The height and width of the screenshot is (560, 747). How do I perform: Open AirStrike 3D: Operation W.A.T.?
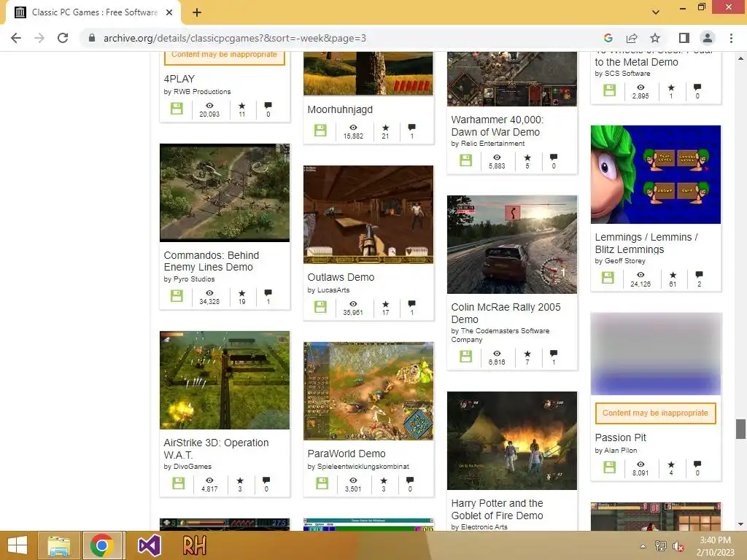(x=216, y=448)
